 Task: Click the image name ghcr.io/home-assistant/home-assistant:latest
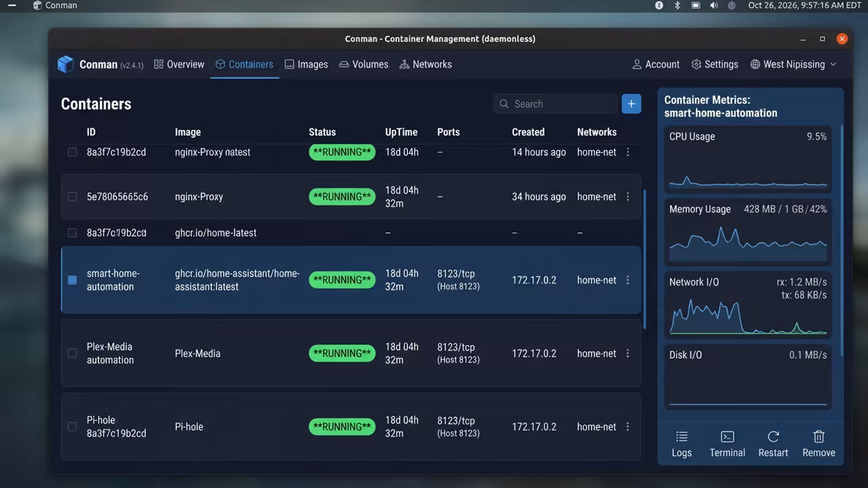tap(237, 280)
